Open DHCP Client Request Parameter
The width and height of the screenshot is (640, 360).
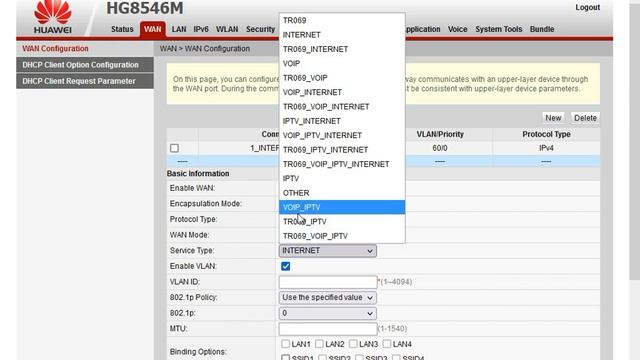(x=85, y=81)
